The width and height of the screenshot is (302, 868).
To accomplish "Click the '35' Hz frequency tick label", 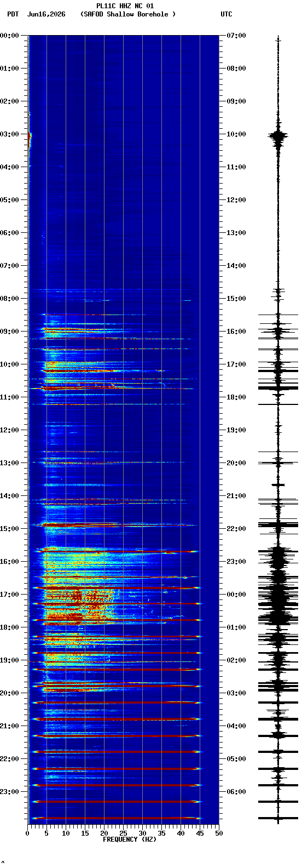I will pos(161,833).
